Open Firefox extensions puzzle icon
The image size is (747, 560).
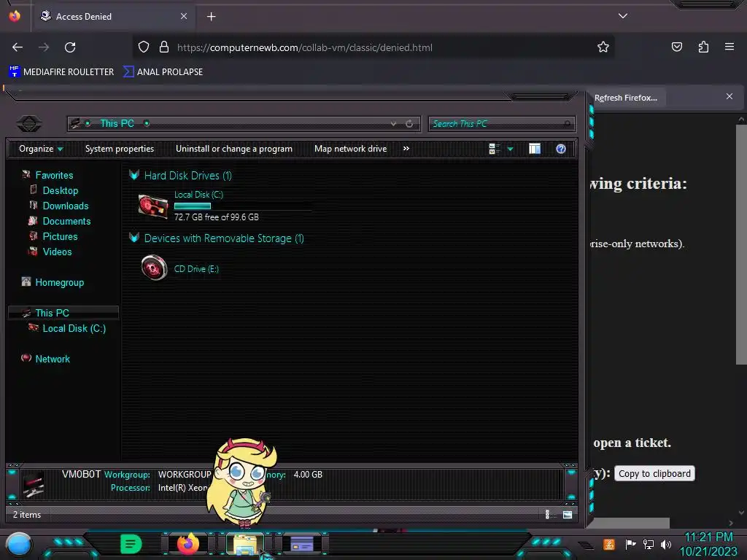[703, 47]
